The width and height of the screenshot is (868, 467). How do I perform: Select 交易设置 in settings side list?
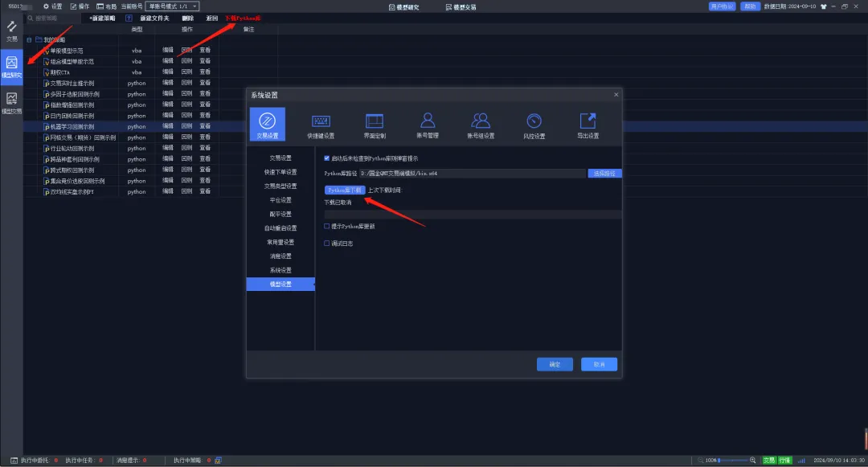[x=280, y=158]
